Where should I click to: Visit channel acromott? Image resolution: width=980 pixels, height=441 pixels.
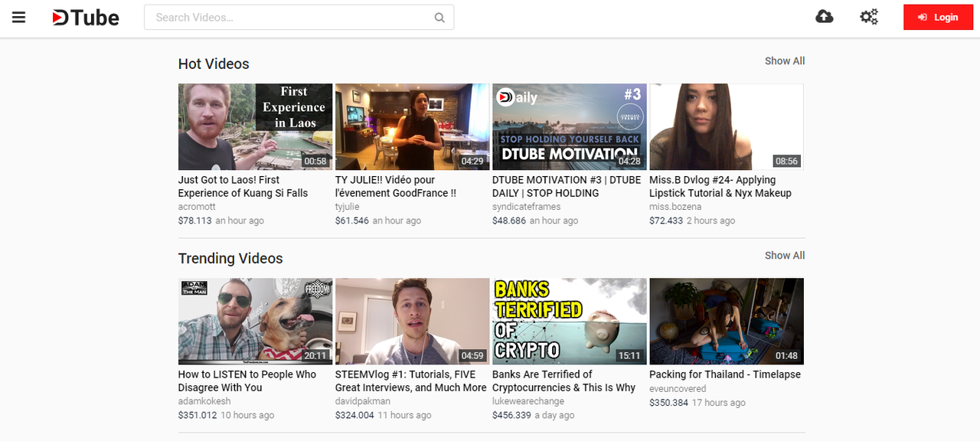197,207
